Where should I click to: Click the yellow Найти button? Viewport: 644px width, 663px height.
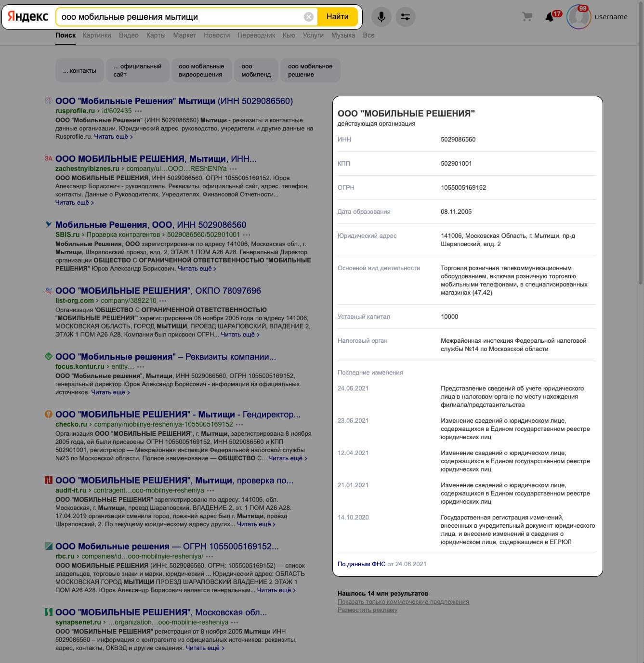click(337, 17)
